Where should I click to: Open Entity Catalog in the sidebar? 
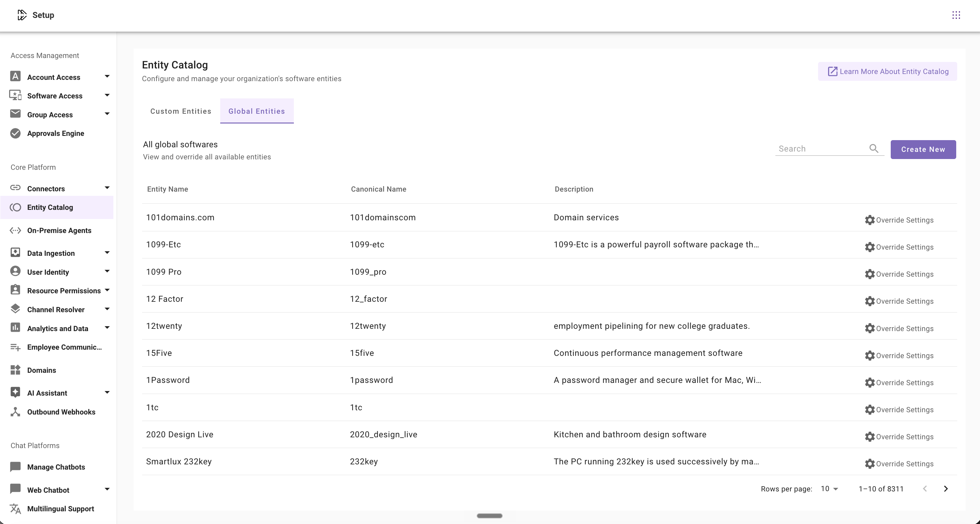(x=57, y=207)
